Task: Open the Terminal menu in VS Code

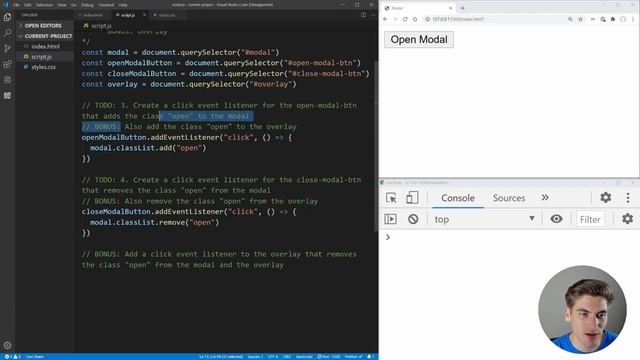Action: pos(106,5)
